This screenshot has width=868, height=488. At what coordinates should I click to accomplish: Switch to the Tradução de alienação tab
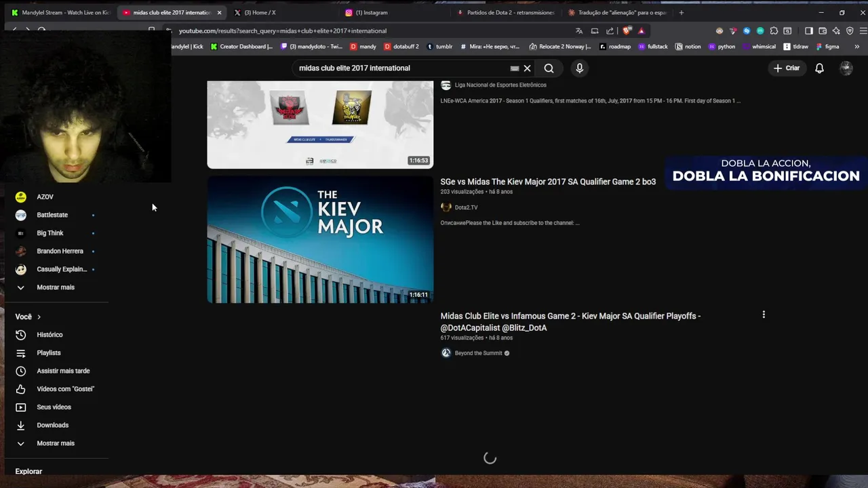(x=617, y=12)
